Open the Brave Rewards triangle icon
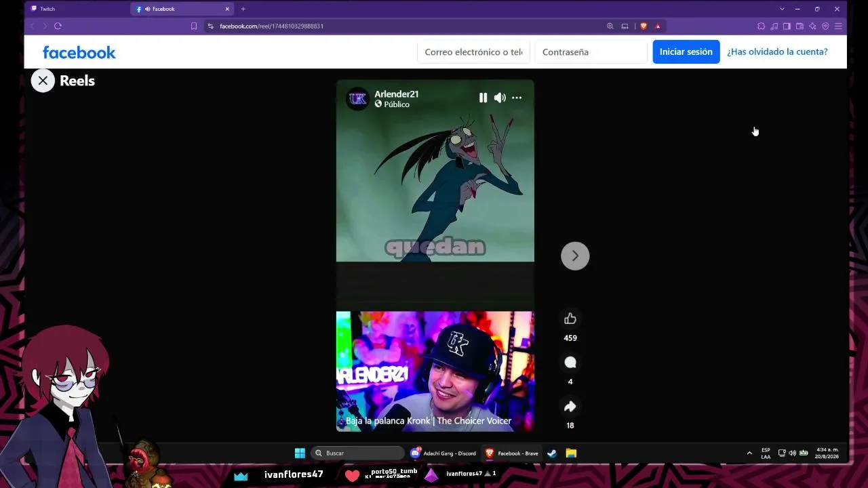This screenshot has width=868, height=488. pos(658,26)
